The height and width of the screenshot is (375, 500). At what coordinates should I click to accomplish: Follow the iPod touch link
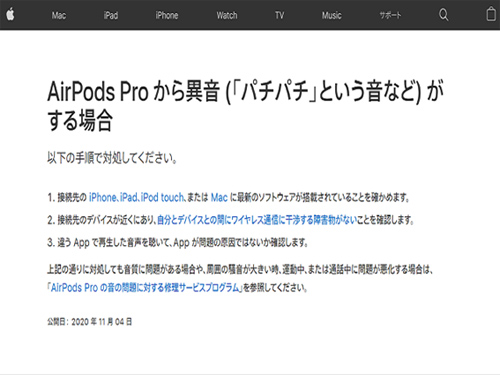pos(162,197)
